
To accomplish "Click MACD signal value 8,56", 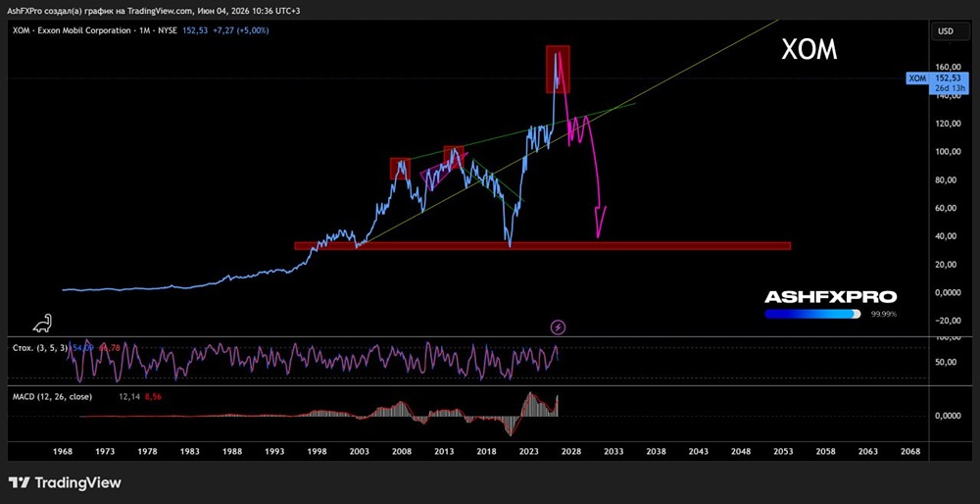I will 153,396.
